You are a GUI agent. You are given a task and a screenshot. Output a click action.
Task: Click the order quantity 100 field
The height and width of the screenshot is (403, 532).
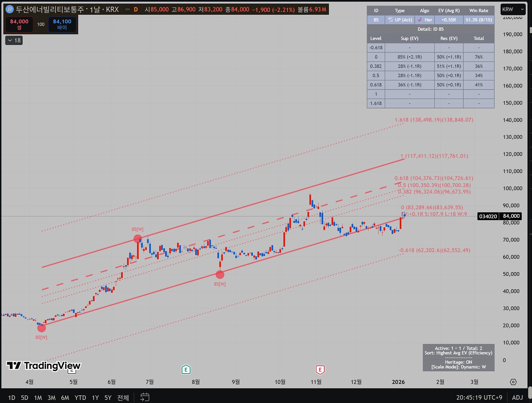41,24
